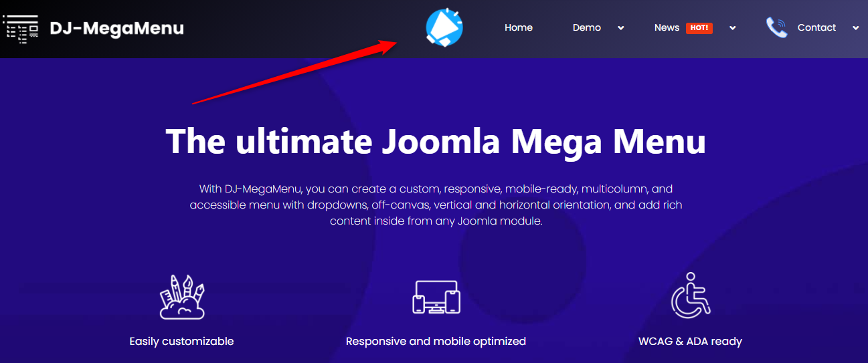Click the responsive devices icon

(x=436, y=297)
